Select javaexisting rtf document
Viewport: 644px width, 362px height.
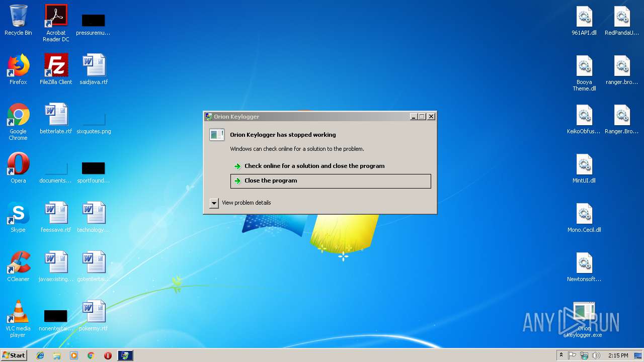coord(56,266)
